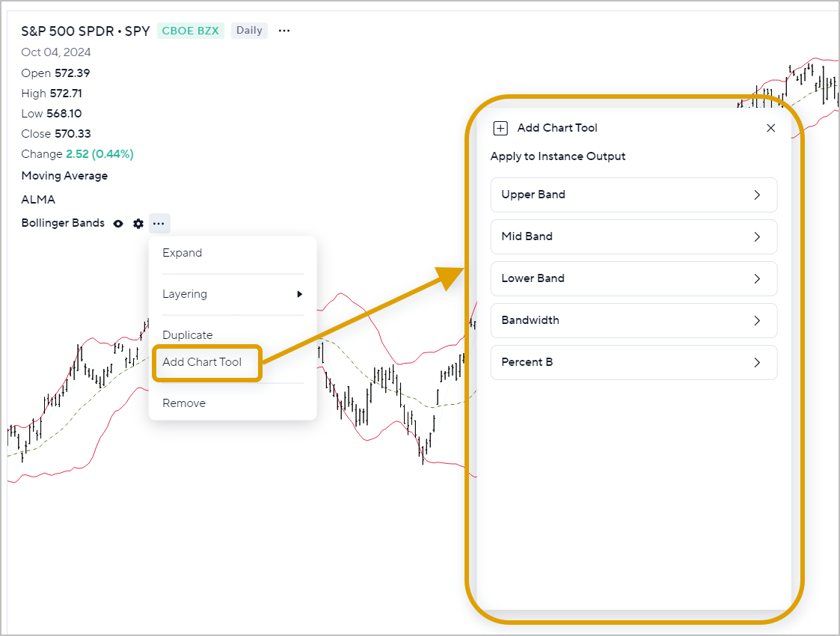Select Expand from the context menu

point(183,253)
